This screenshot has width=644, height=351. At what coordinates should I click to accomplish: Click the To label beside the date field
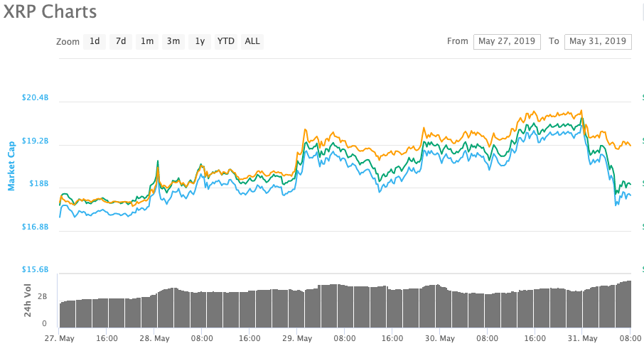554,41
